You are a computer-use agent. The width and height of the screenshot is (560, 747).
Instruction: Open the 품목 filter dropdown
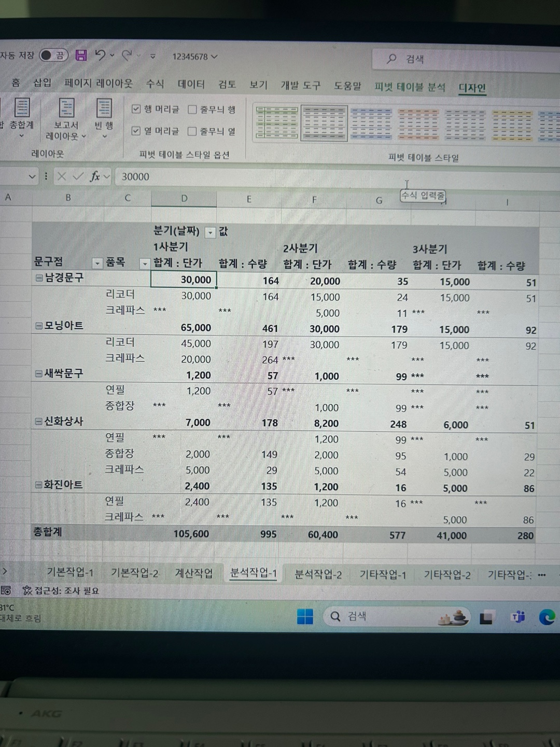[x=144, y=264]
